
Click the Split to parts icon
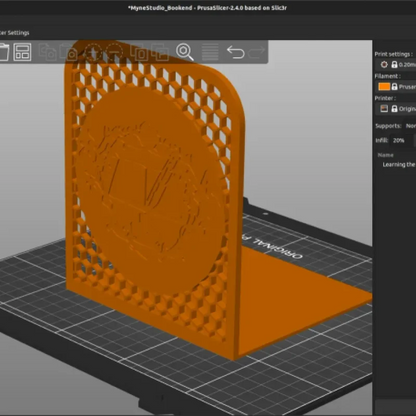click(160, 52)
